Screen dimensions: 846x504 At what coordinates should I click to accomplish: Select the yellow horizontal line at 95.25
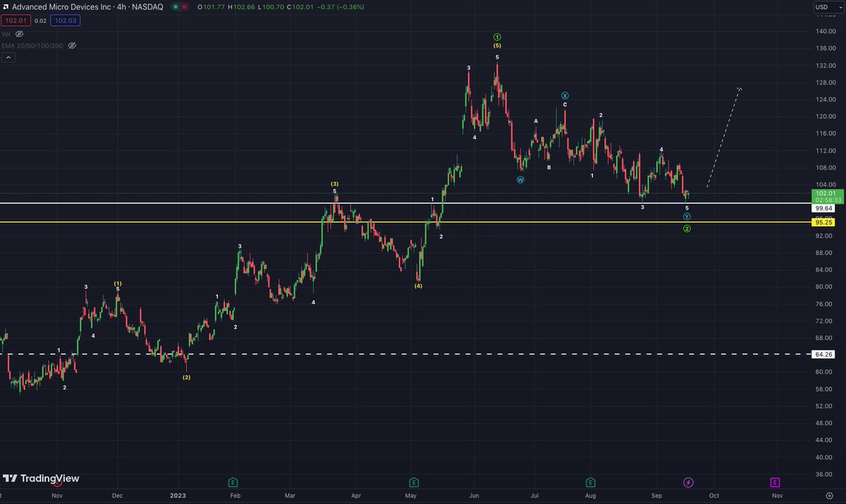click(405, 222)
